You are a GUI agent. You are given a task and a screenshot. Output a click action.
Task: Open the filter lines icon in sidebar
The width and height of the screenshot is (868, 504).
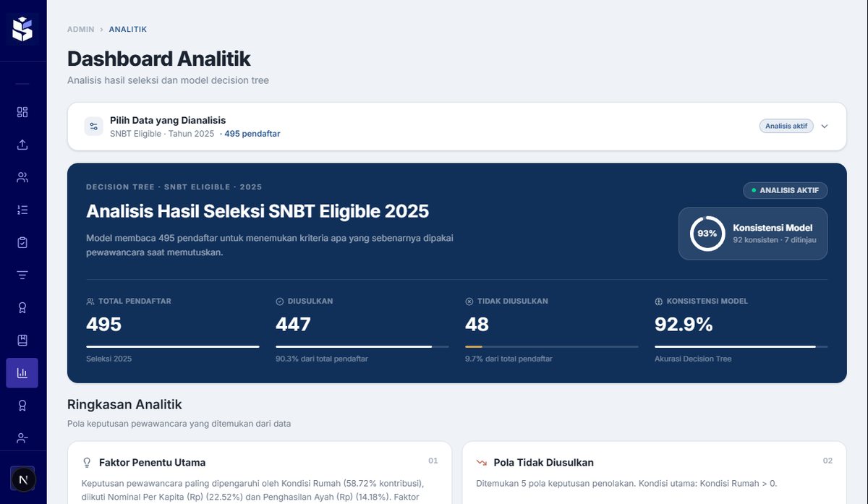pos(22,275)
